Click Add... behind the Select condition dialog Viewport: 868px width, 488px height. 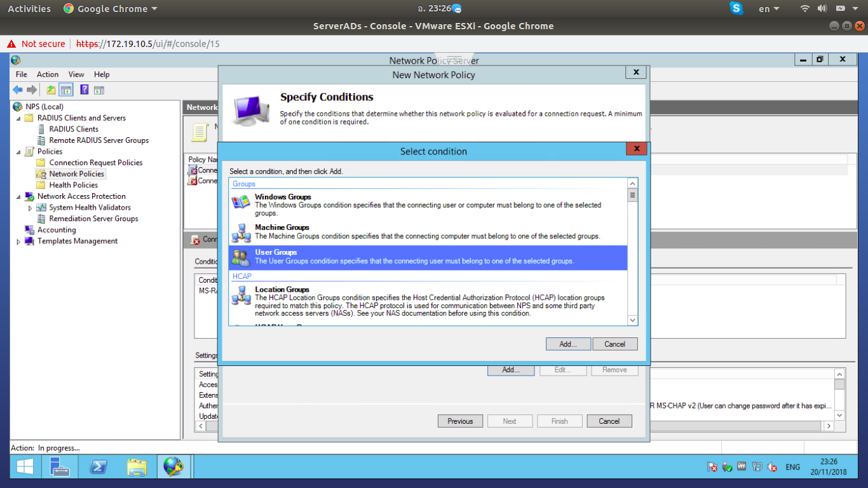coord(511,370)
